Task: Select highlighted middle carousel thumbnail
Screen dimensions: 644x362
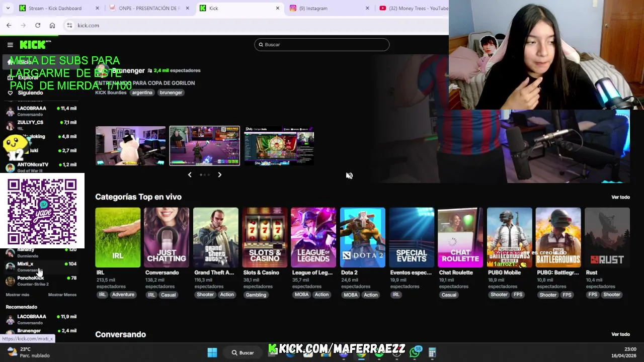Action: pyautogui.click(x=205, y=146)
